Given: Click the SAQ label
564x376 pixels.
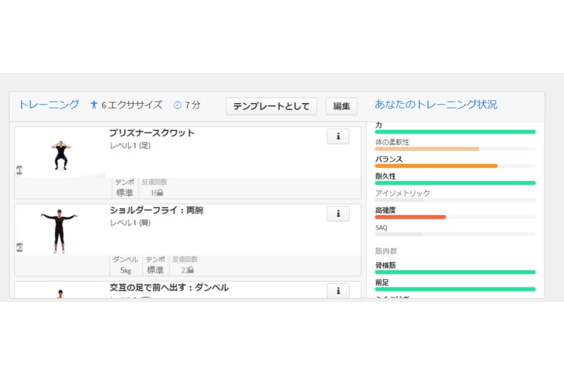Looking at the screenshot, I should pos(381,228).
